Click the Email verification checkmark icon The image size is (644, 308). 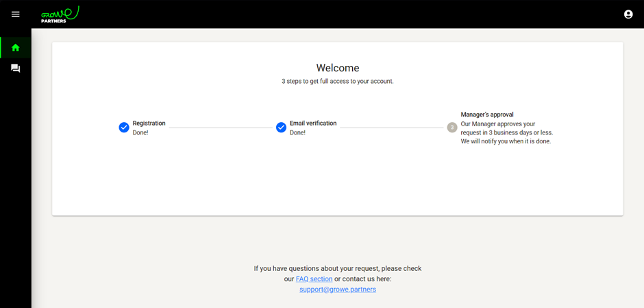click(x=281, y=128)
